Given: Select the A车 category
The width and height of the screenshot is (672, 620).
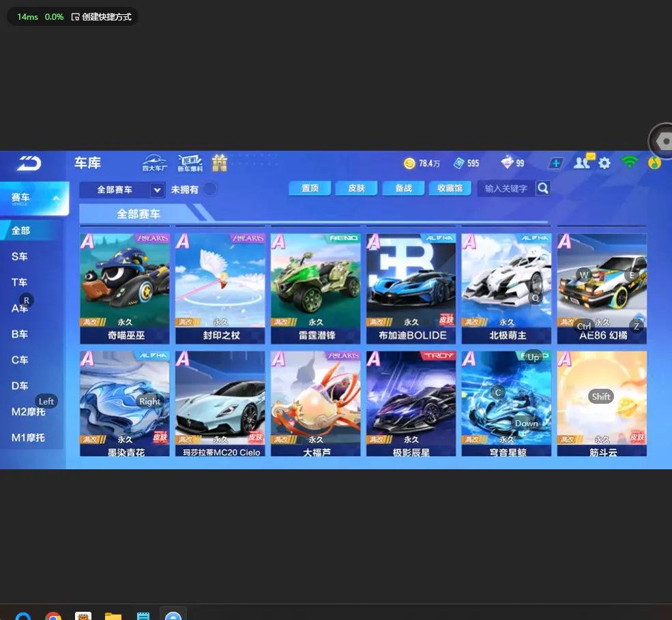Looking at the screenshot, I should [x=20, y=308].
